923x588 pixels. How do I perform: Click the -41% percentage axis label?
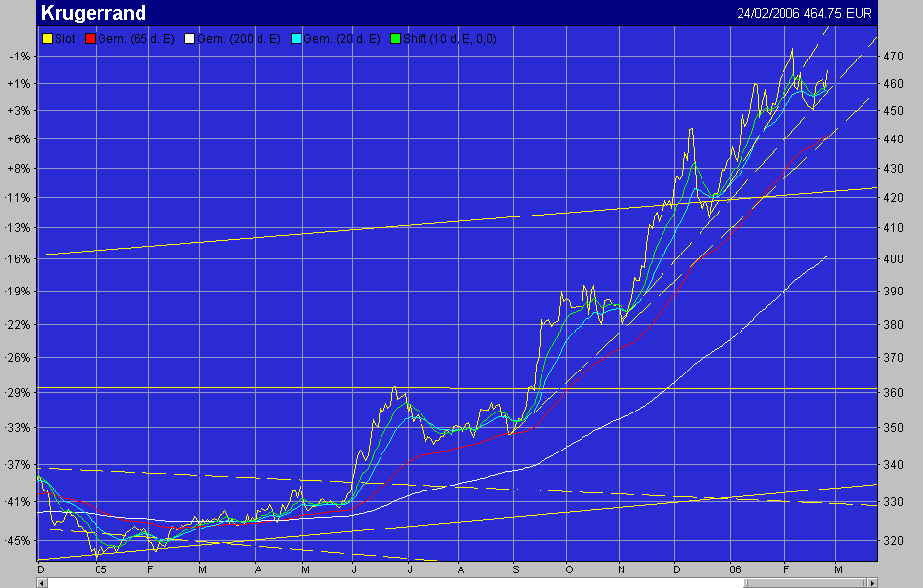pyautogui.click(x=18, y=502)
